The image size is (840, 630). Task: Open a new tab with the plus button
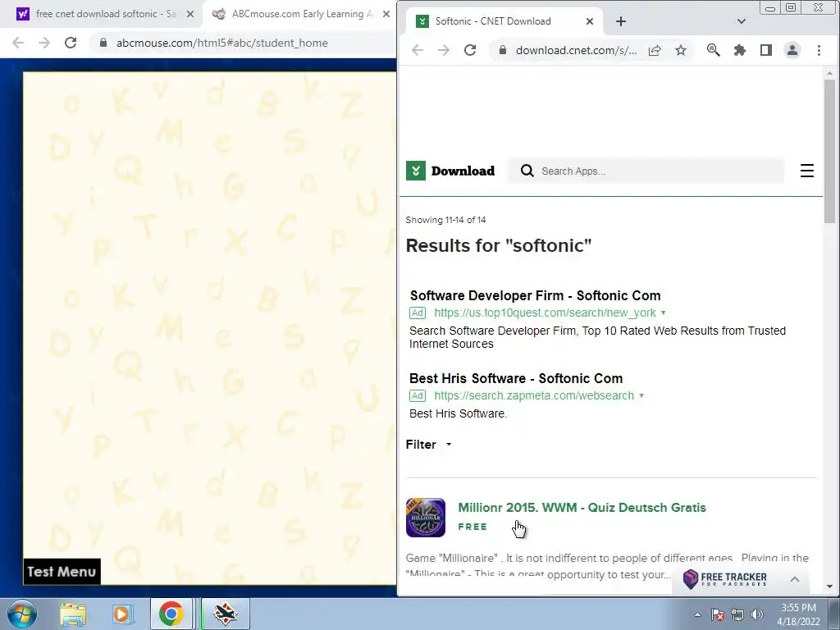click(x=621, y=21)
